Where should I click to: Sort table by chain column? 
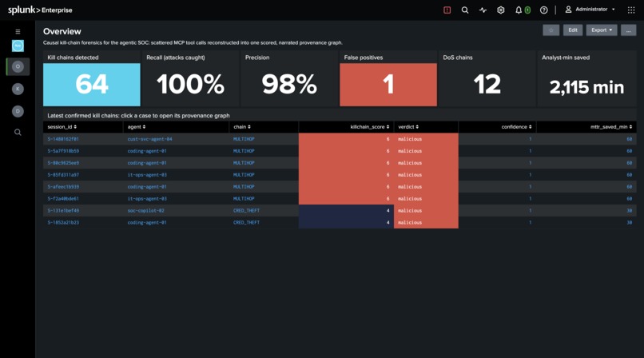(x=242, y=127)
